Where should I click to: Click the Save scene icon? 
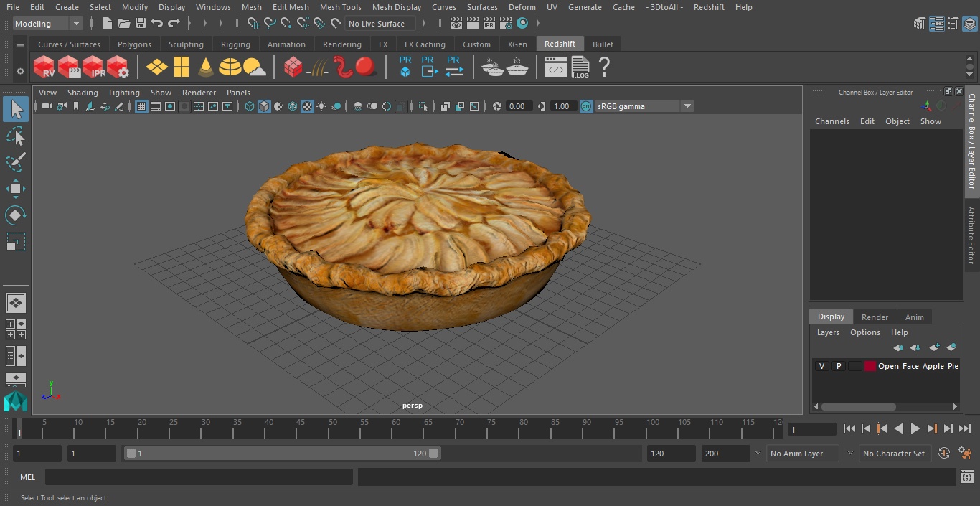pyautogui.click(x=141, y=24)
